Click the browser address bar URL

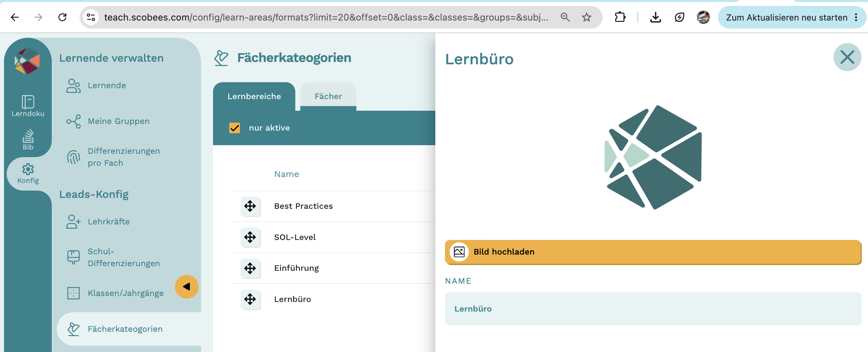pyautogui.click(x=326, y=17)
